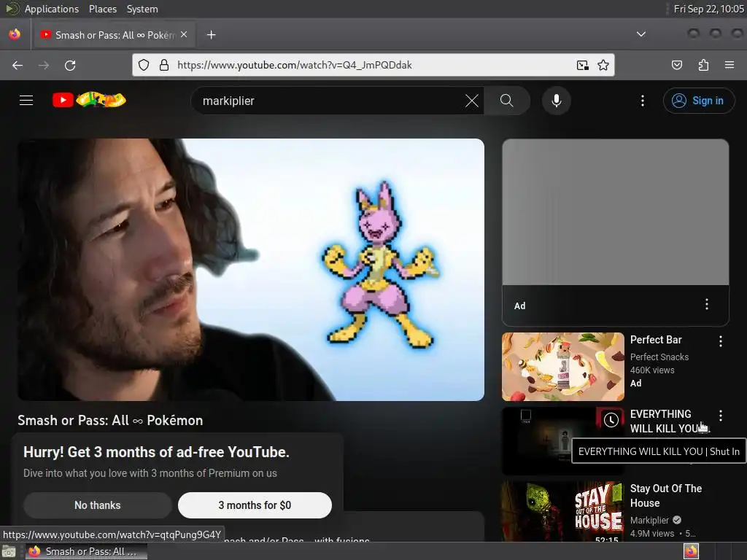This screenshot has height=560, width=747.
Task: Add EVERYTHING WILL KILL YOU to Watch later
Action: tap(611, 419)
